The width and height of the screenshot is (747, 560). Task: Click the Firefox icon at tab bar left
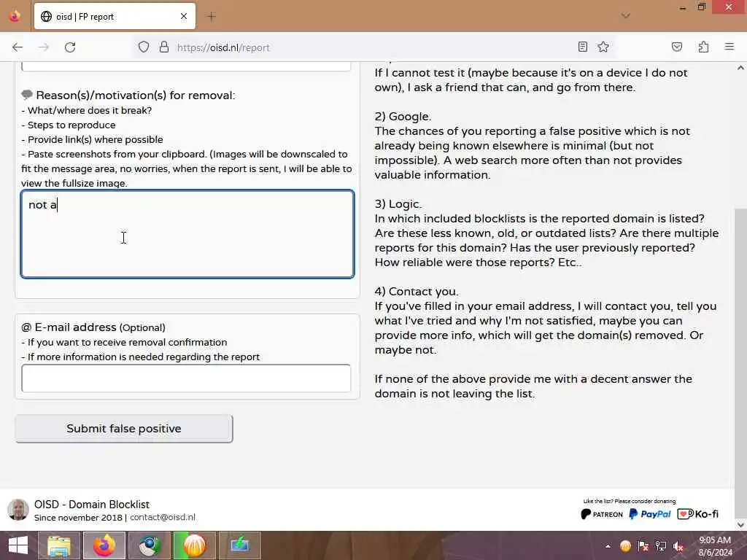[15, 16]
